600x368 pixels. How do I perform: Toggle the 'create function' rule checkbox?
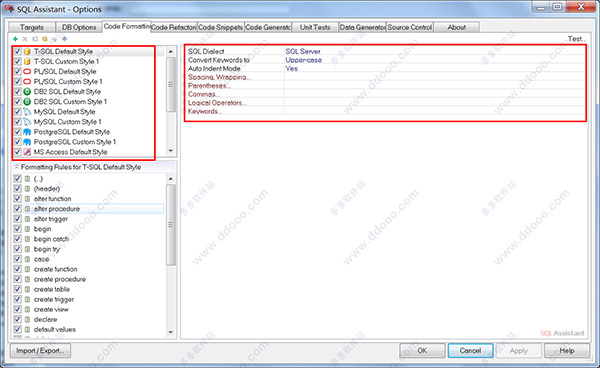pos(18,269)
